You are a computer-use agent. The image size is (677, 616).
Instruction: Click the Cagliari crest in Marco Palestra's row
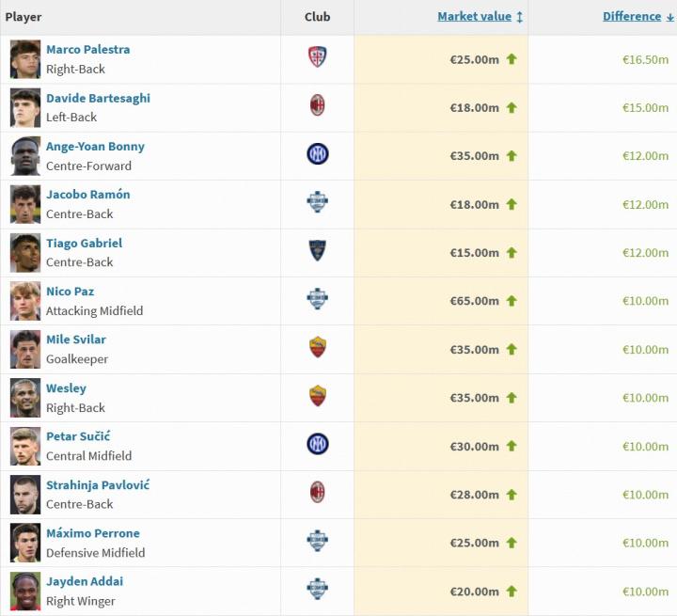pyautogui.click(x=317, y=58)
